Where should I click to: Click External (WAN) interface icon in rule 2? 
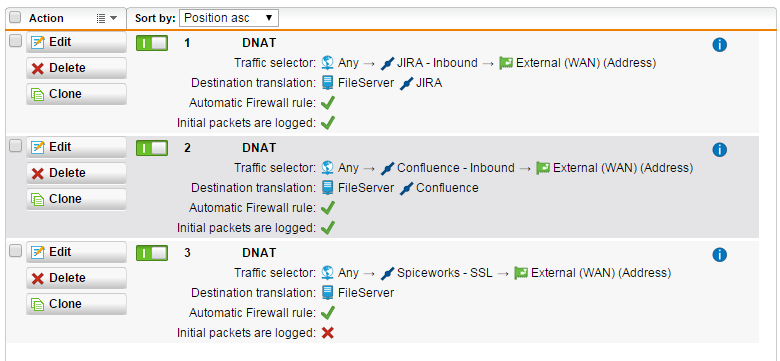pyautogui.click(x=543, y=168)
